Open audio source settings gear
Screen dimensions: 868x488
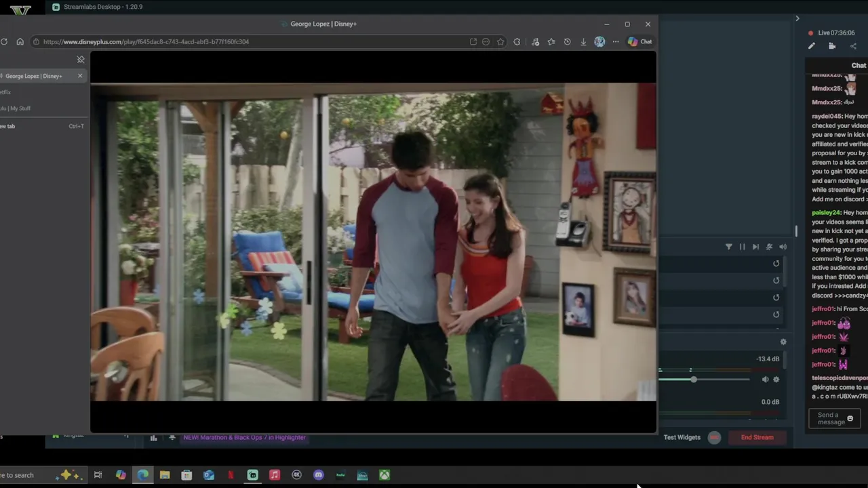(x=776, y=380)
